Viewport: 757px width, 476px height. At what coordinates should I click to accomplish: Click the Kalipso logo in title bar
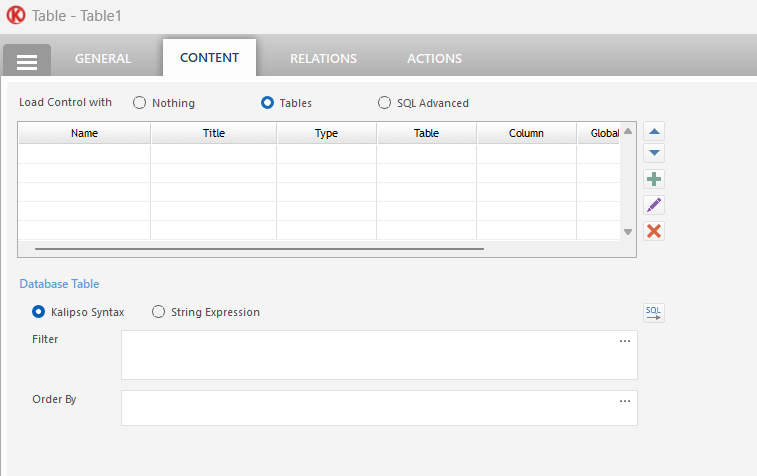pos(16,17)
